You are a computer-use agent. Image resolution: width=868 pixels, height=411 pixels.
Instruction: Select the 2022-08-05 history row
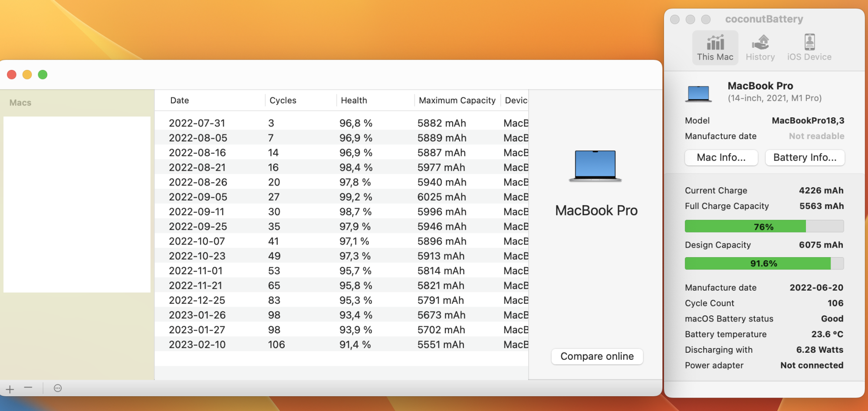pos(342,138)
